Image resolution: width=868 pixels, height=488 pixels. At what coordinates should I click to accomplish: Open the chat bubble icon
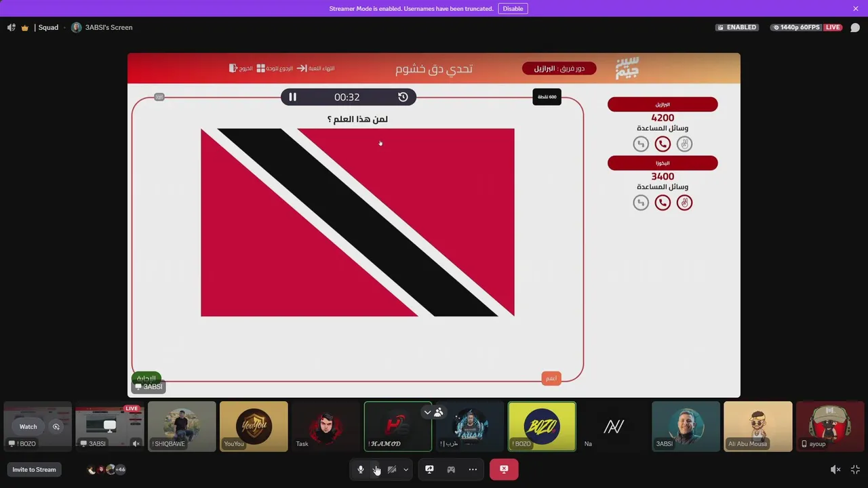coord(855,28)
